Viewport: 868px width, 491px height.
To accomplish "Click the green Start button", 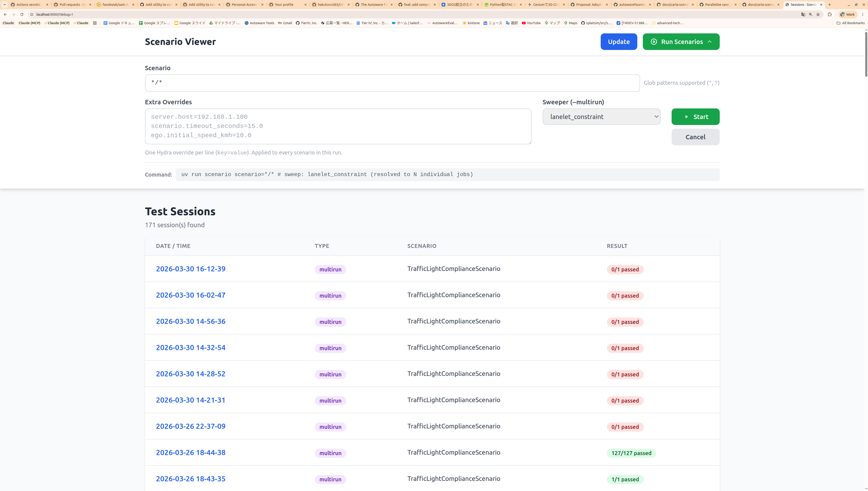I will 695,117.
